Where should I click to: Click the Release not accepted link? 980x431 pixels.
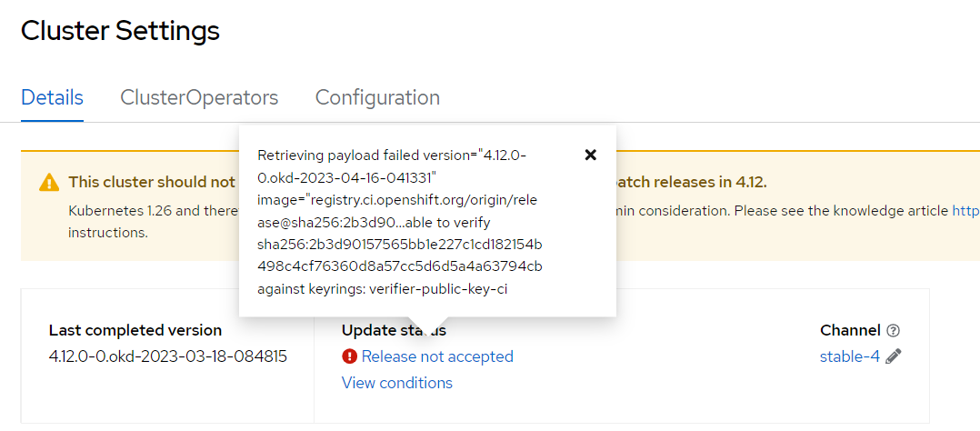point(437,356)
